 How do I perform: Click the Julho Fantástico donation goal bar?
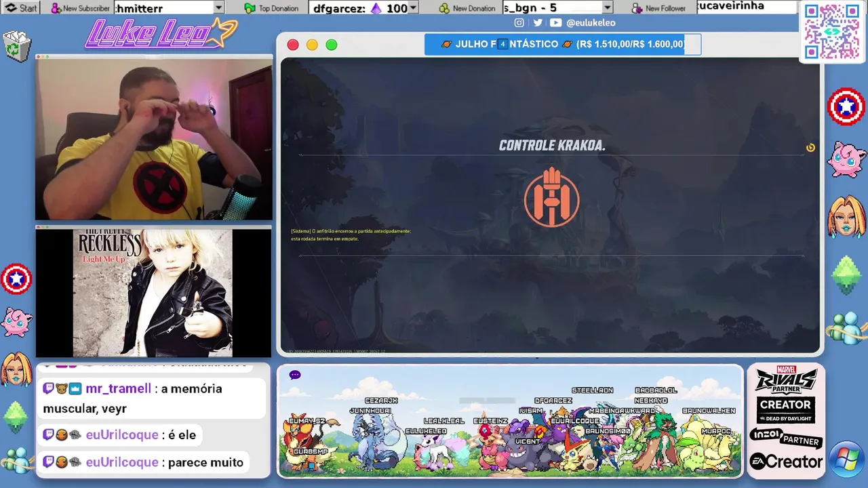point(563,45)
